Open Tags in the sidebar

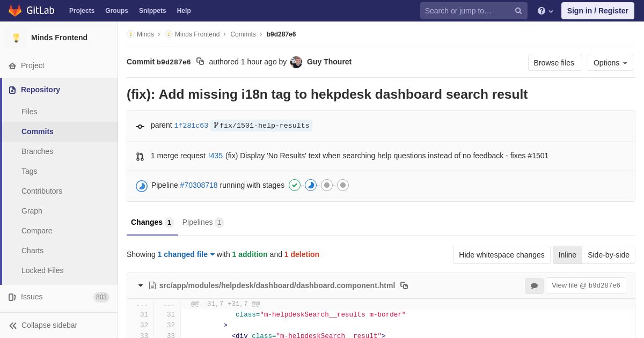coord(59,171)
